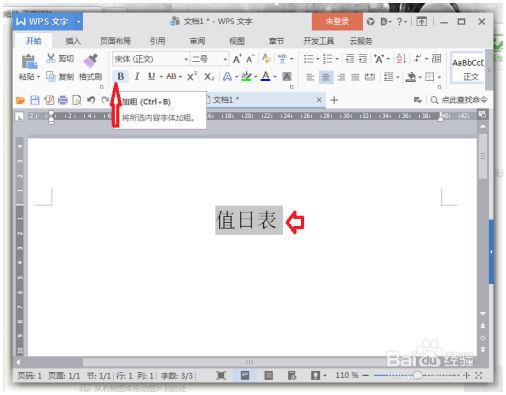
Task: Expand the numbered list dropdown arrow
Action: click(337, 59)
